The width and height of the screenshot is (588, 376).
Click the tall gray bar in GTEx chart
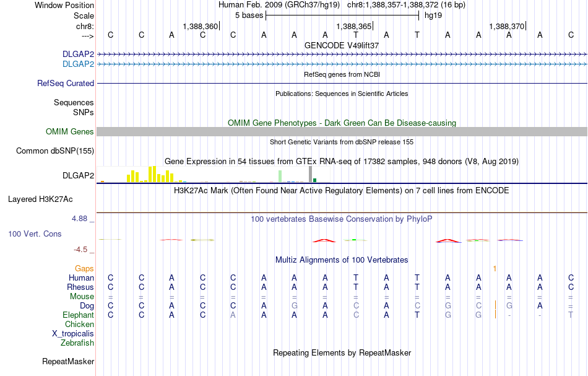[310, 174]
